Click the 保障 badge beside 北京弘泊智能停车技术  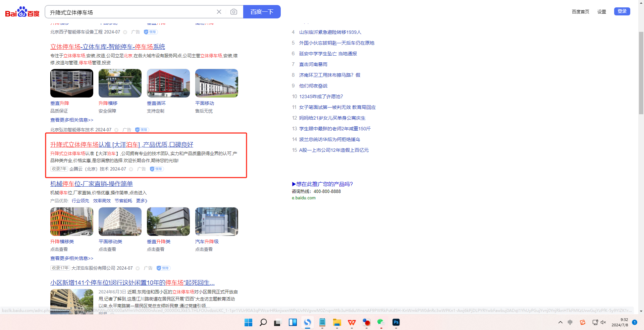click(x=142, y=130)
